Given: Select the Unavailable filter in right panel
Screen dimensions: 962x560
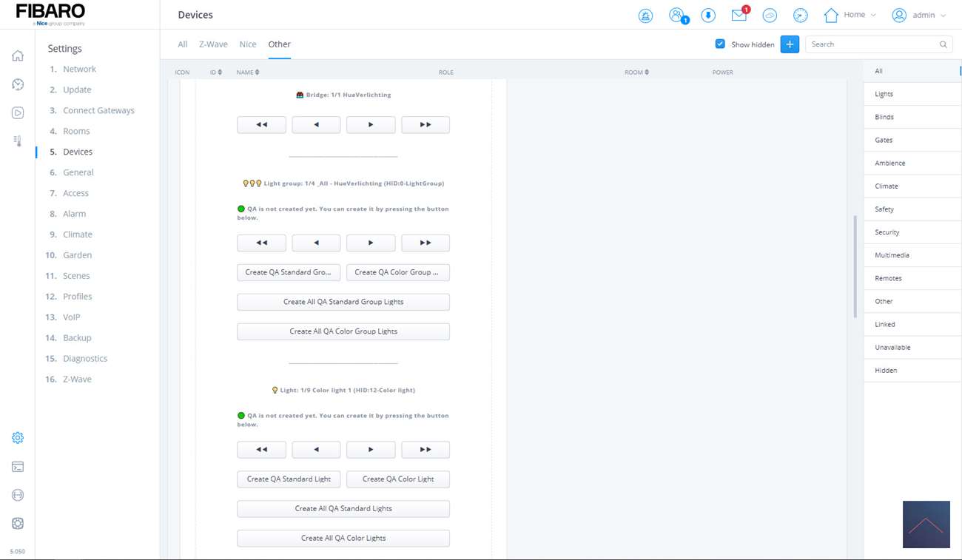Looking at the screenshot, I should [x=892, y=348].
